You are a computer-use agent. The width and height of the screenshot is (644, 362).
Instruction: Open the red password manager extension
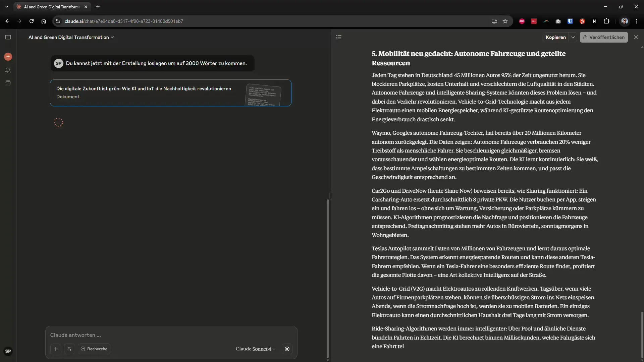(534, 21)
